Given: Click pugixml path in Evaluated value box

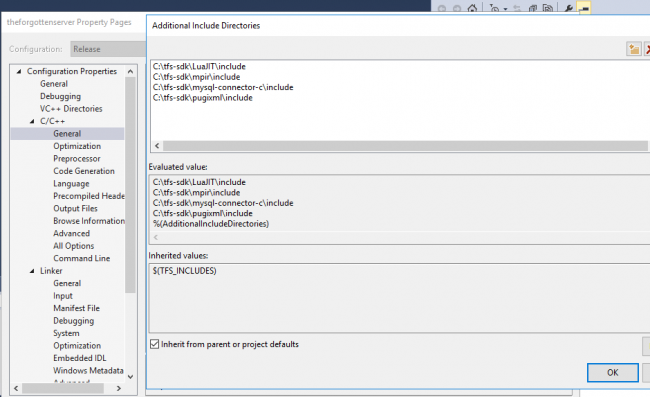Looking at the screenshot, I should tap(203, 213).
